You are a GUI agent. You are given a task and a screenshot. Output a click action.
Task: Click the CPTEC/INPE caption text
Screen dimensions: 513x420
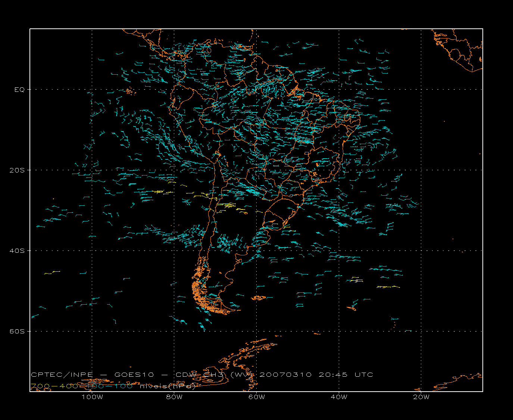(62, 374)
